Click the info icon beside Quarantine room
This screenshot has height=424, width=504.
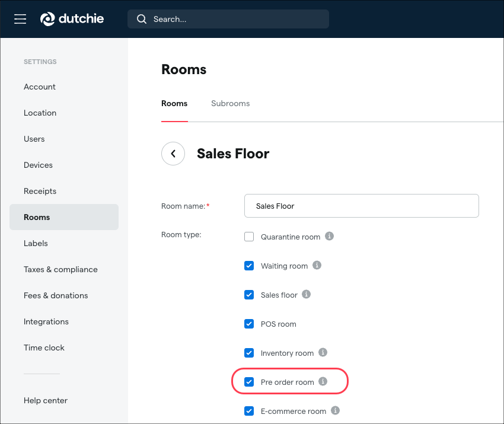coord(330,236)
